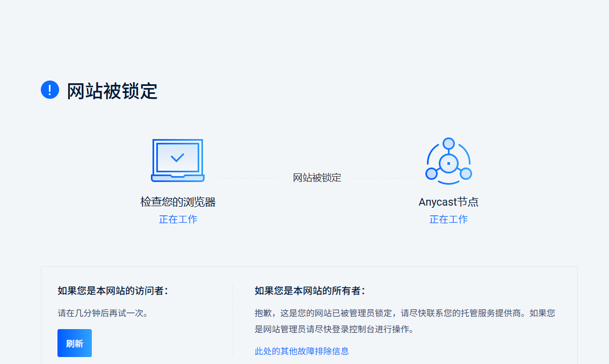Click 正在工作 status under 检查您的浏览器
The image size is (609, 364).
click(178, 219)
